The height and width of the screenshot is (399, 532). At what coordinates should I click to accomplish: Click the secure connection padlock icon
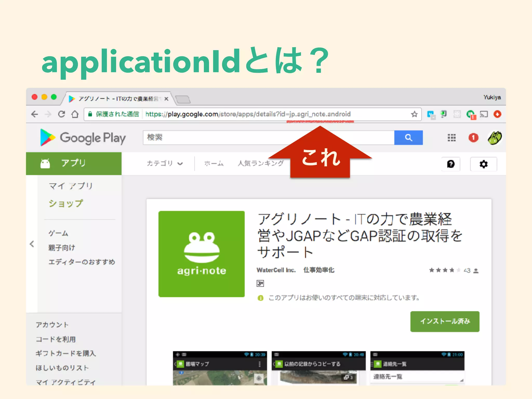pyautogui.click(x=90, y=114)
